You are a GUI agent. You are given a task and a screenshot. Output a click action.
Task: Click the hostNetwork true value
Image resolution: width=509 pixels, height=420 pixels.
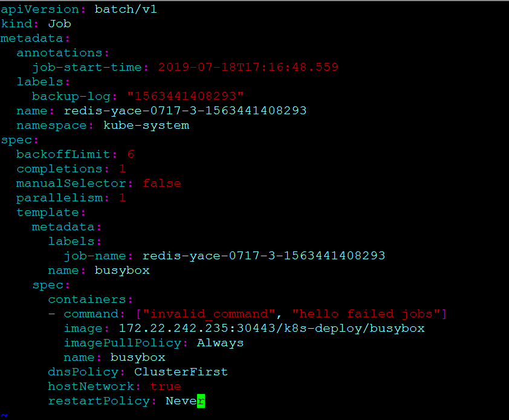coord(165,386)
